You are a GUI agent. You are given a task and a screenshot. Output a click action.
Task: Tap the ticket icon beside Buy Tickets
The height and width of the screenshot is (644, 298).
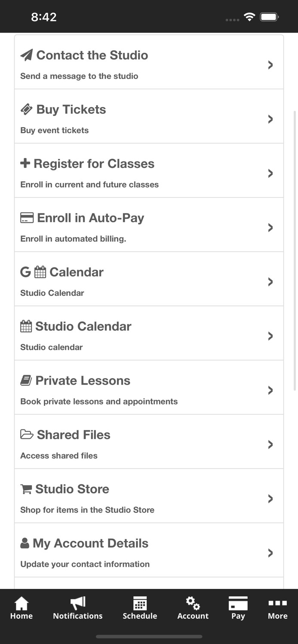pos(26,109)
